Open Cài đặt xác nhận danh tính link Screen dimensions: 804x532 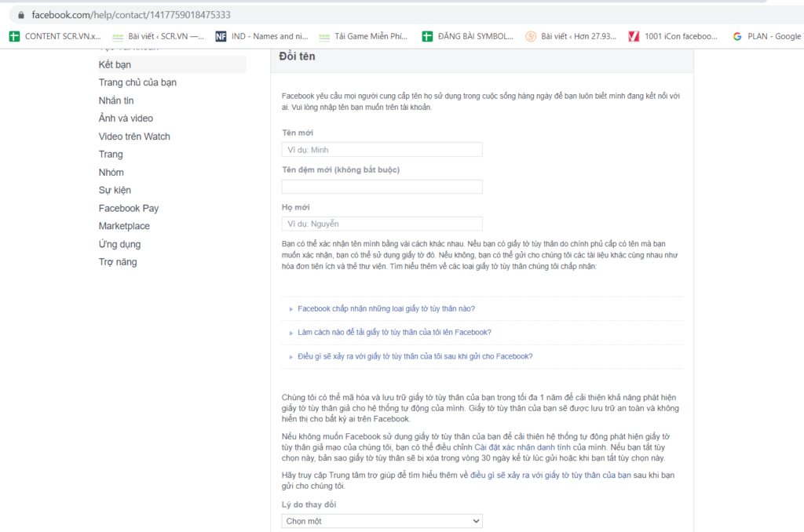coord(522,447)
